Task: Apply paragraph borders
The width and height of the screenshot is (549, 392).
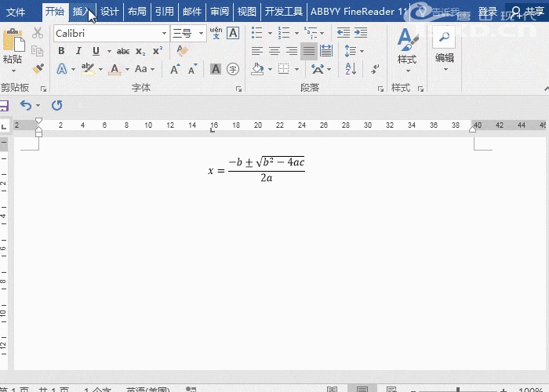Action: tap(284, 69)
